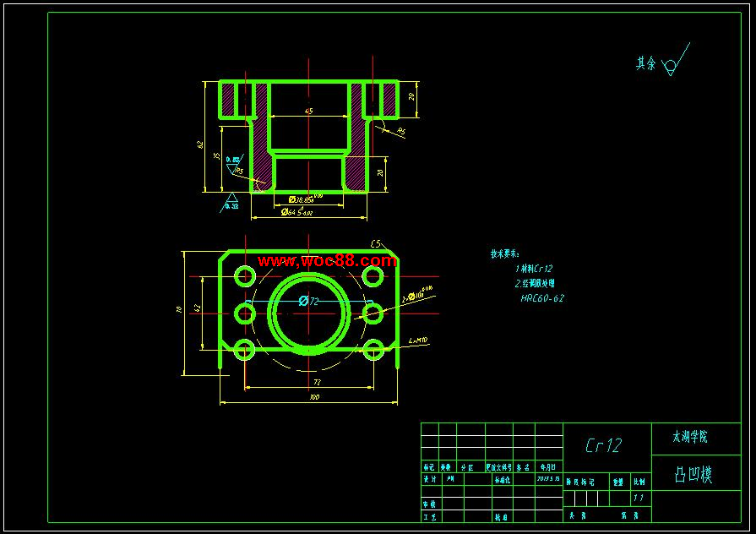The height and width of the screenshot is (534, 756).
Task: Select the 70 height dimension of plan view
Action: pos(179,310)
